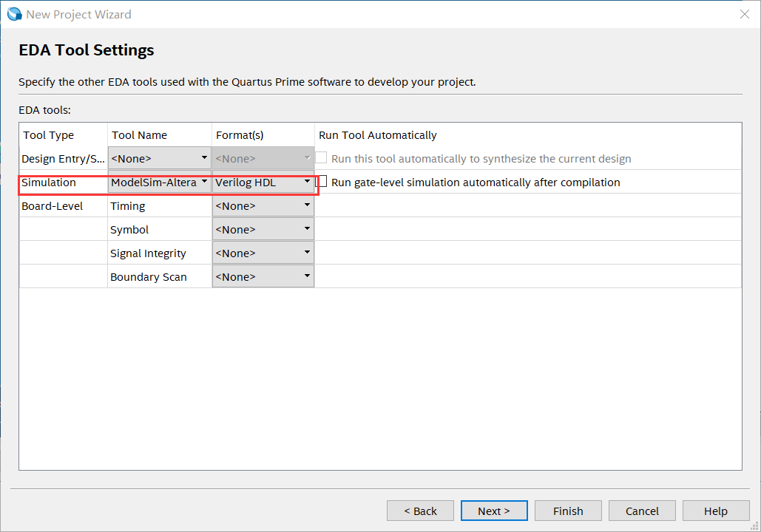Open the Boundary Scan format dropdown
Screen dimensions: 761x532
pyautogui.click(x=263, y=276)
